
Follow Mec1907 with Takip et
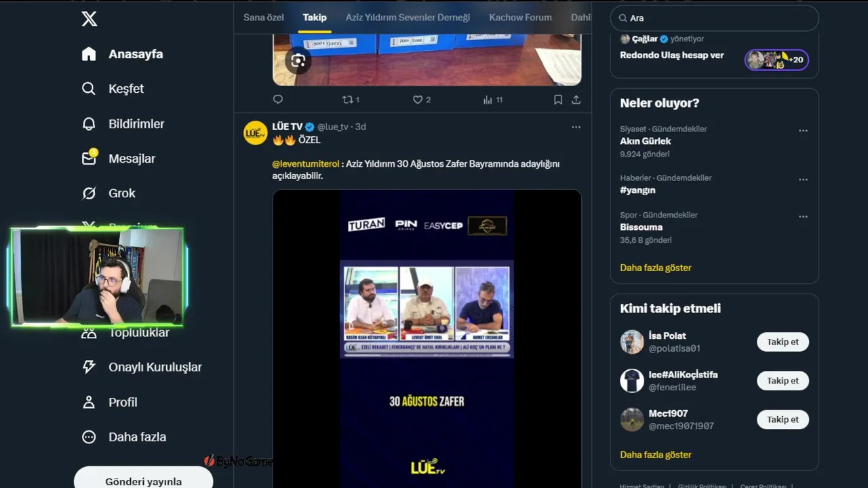[x=783, y=420]
